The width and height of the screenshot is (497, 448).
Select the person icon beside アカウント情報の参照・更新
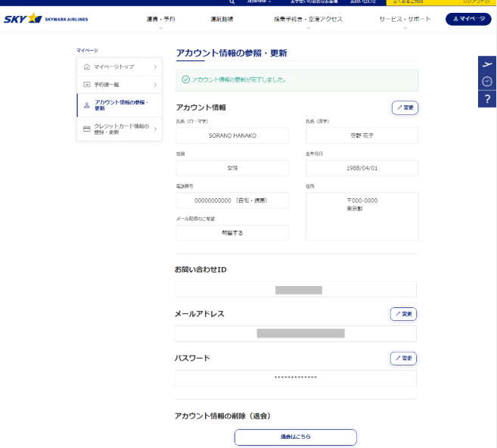click(x=86, y=105)
